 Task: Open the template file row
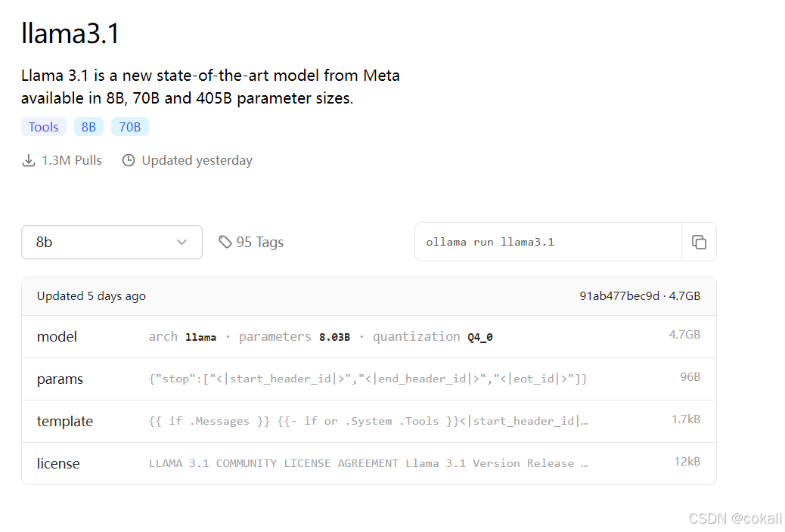(369, 422)
